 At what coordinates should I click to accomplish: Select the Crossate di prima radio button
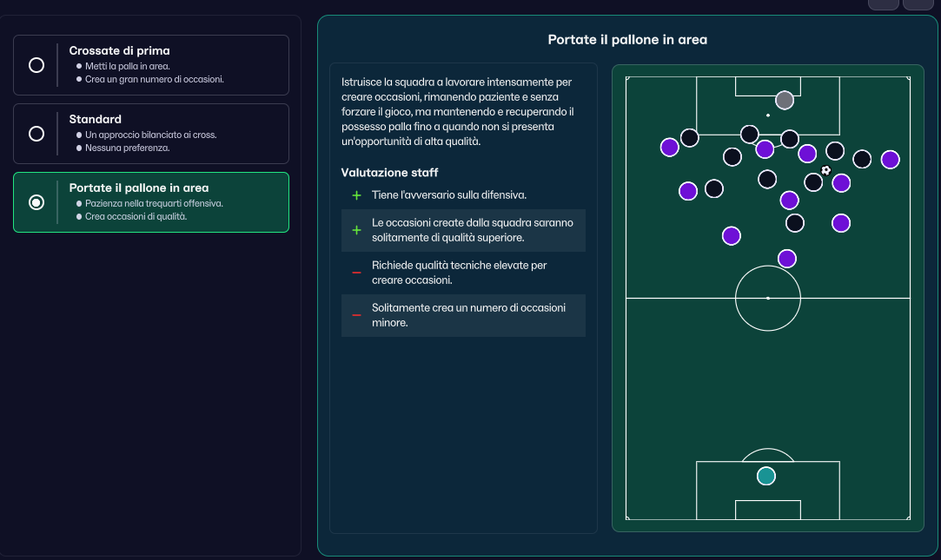(36, 65)
